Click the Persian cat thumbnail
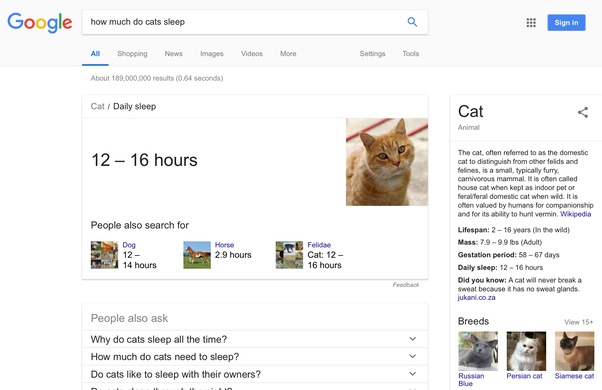The image size is (602, 390). coord(526,351)
